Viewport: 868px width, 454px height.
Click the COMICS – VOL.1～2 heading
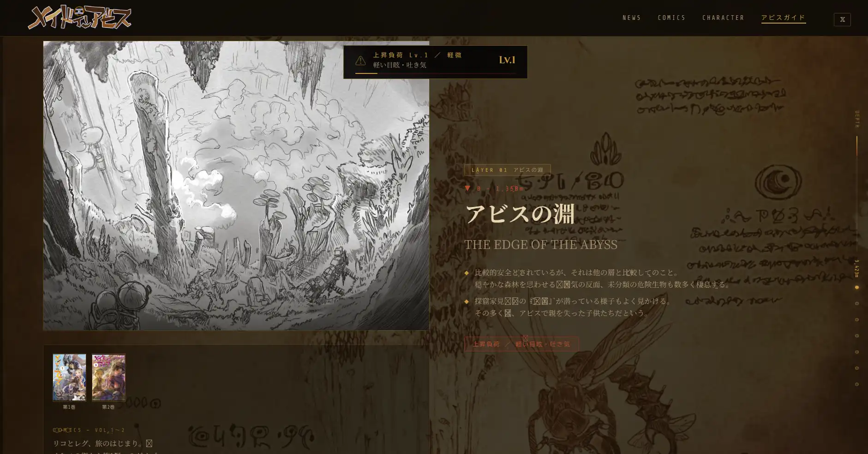89,430
